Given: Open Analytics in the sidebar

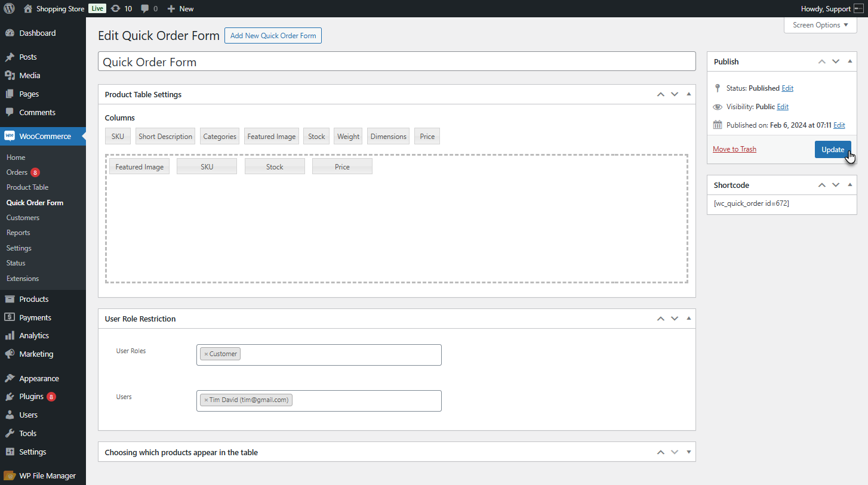Looking at the screenshot, I should [x=34, y=336].
